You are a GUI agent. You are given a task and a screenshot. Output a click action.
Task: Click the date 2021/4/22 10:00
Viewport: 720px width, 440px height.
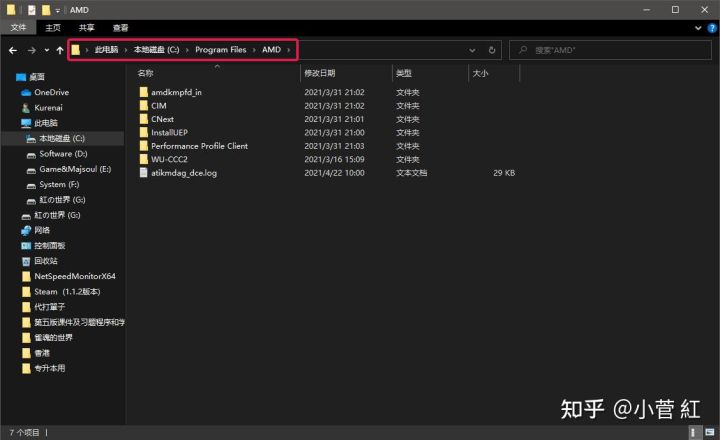pyautogui.click(x=334, y=173)
